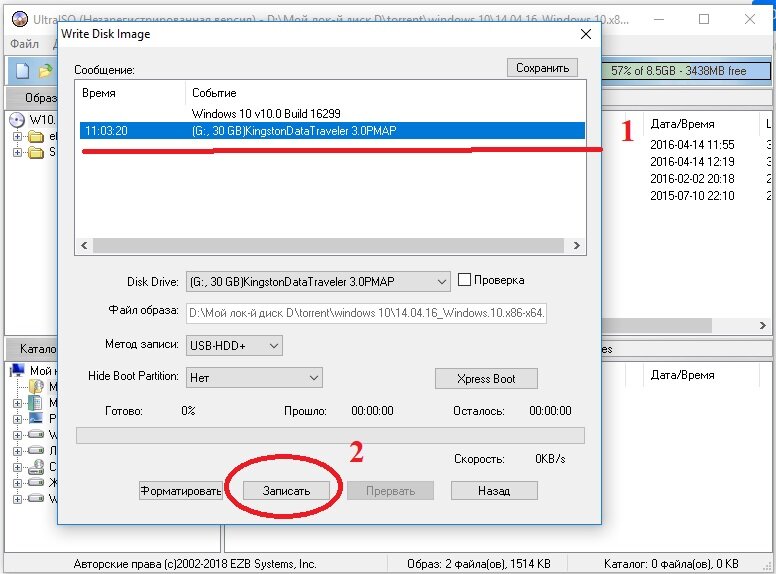Screen dimensions: 776x574
Task: Click the Форматировать button
Action: 181,490
